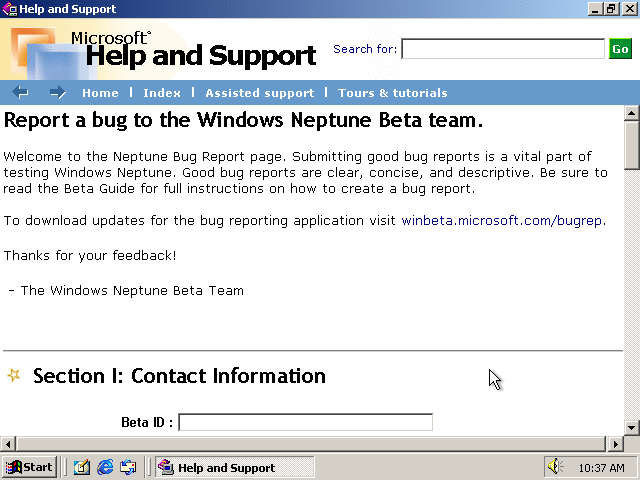
Task: Click the vertical scrollbar thumb
Action: click(x=631, y=145)
